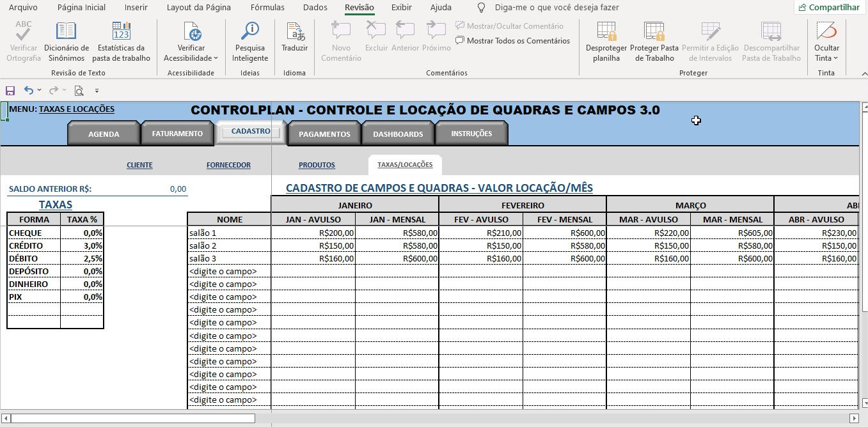Undo the last action

coord(28,90)
